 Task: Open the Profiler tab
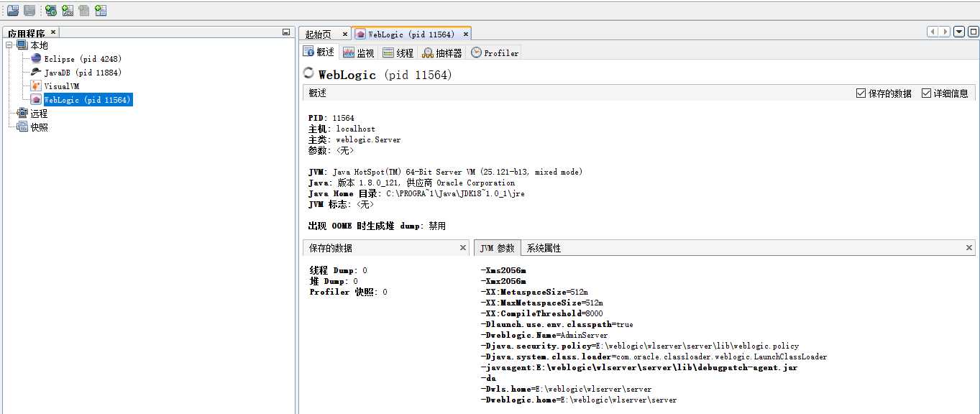[x=495, y=52]
